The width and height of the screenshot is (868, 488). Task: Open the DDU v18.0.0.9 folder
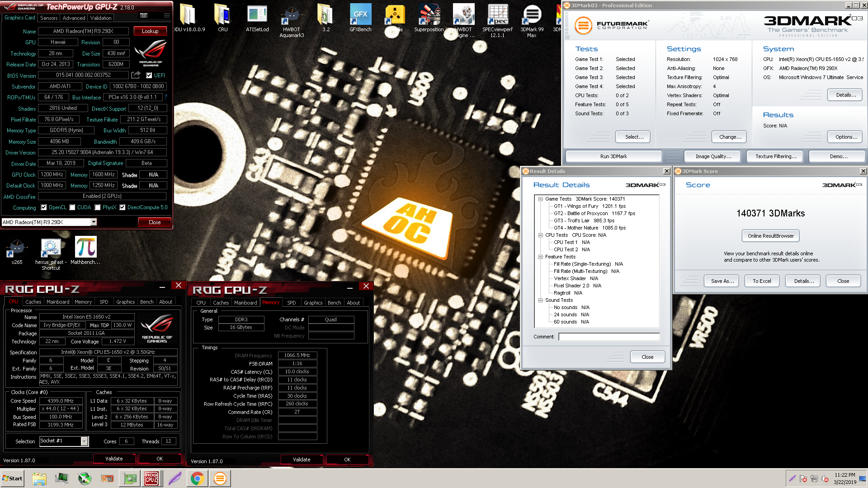click(189, 18)
